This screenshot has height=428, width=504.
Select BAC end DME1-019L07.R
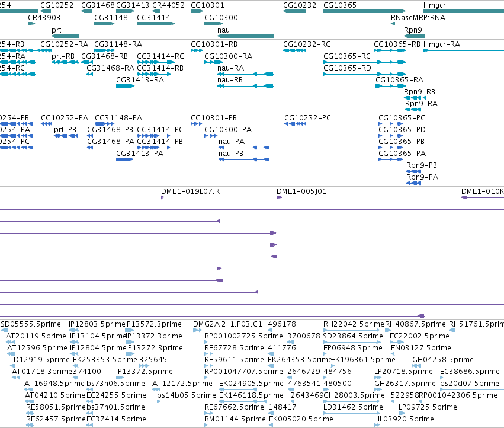click(190, 191)
